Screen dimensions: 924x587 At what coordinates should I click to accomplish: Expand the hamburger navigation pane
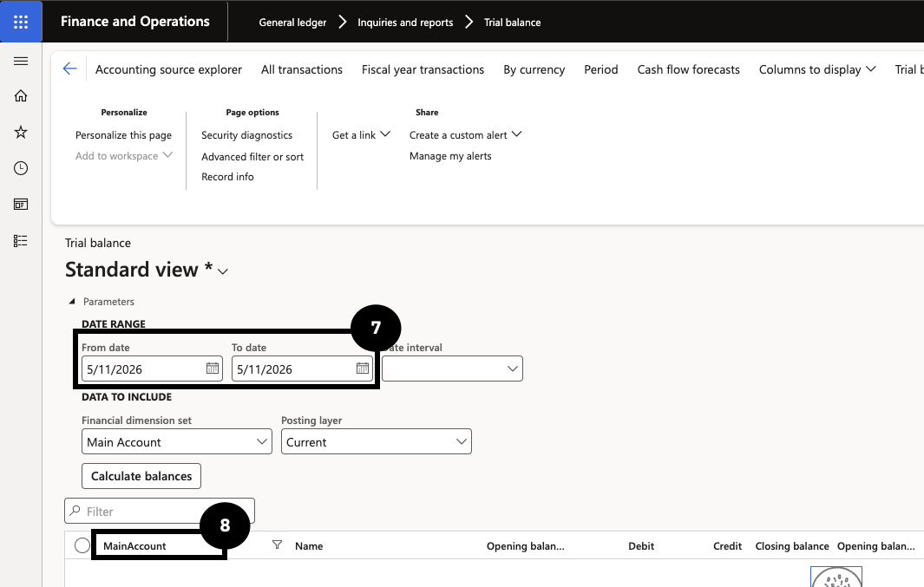pos(21,62)
